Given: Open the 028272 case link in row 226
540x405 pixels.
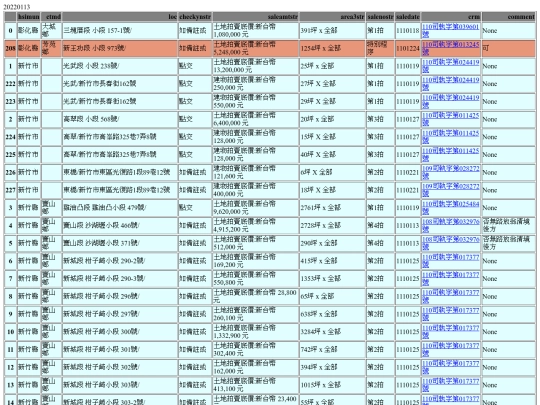Looking at the screenshot, I should point(450,172).
